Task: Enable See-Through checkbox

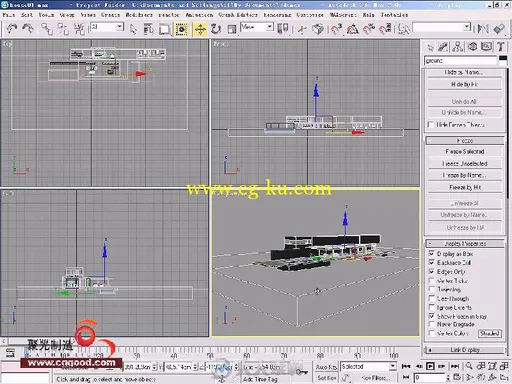Action: (432, 298)
